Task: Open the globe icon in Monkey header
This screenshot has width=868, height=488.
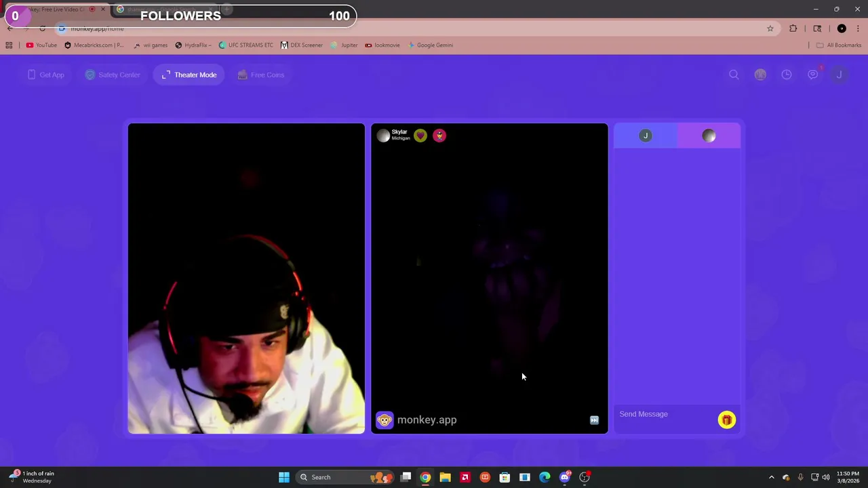Action: (x=760, y=75)
